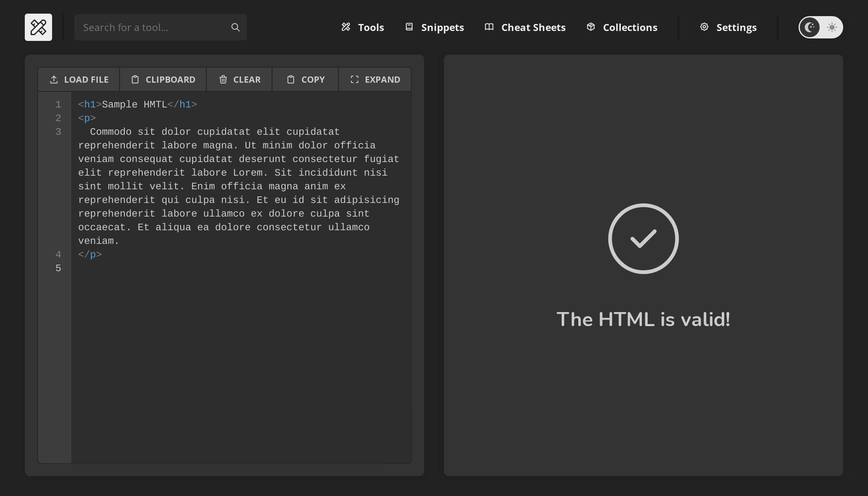The height and width of the screenshot is (496, 868).
Task: Click the Collections cube icon
Action: [x=591, y=27]
